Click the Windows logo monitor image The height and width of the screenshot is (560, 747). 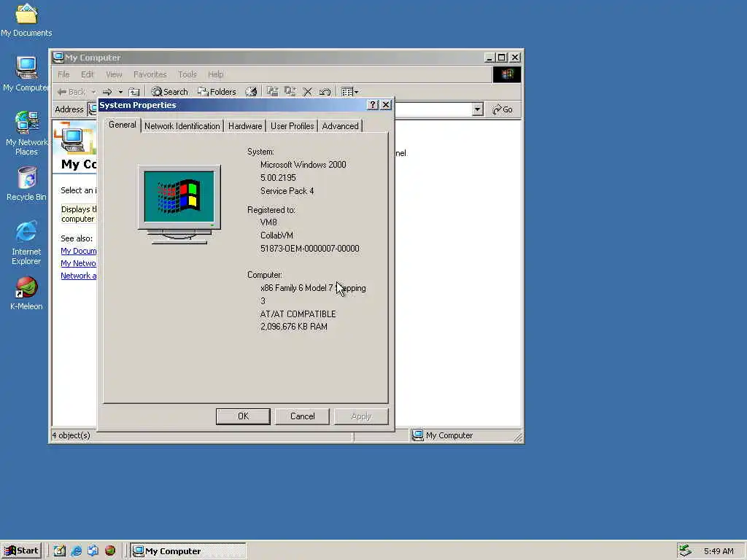[x=179, y=205]
